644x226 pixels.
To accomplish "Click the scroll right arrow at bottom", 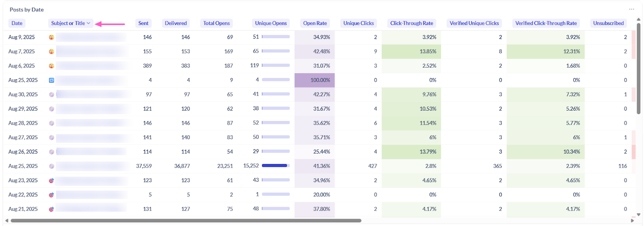I will click(x=632, y=220).
